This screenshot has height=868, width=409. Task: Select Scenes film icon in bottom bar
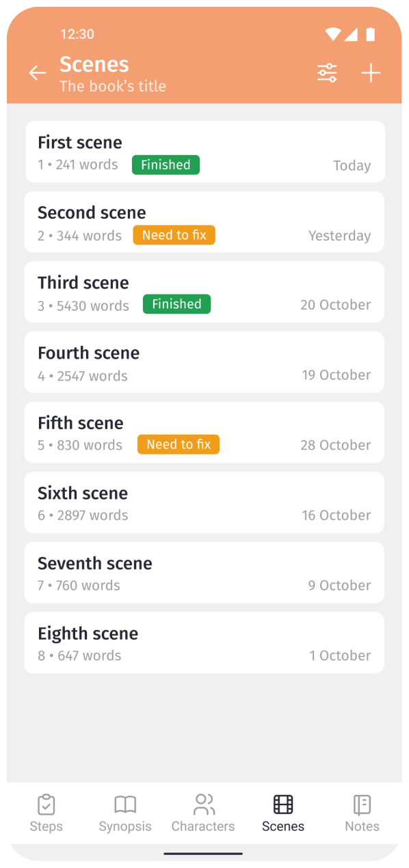(283, 804)
